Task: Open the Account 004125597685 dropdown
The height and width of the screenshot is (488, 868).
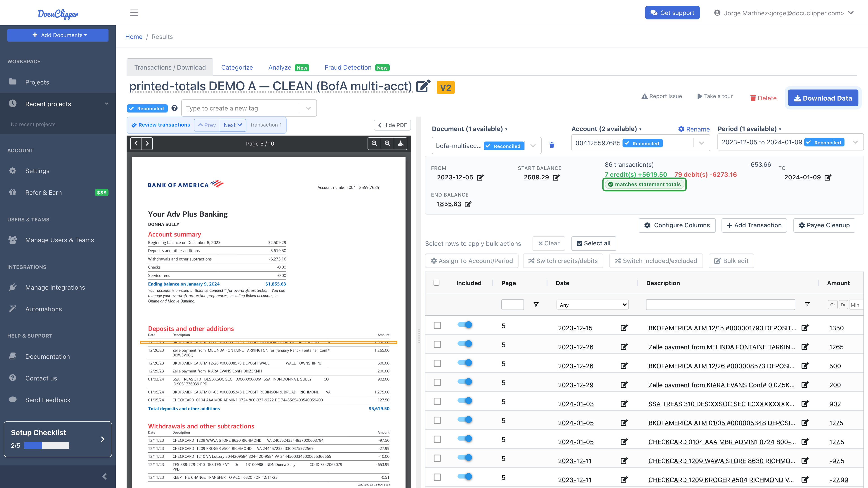Action: 702,143
